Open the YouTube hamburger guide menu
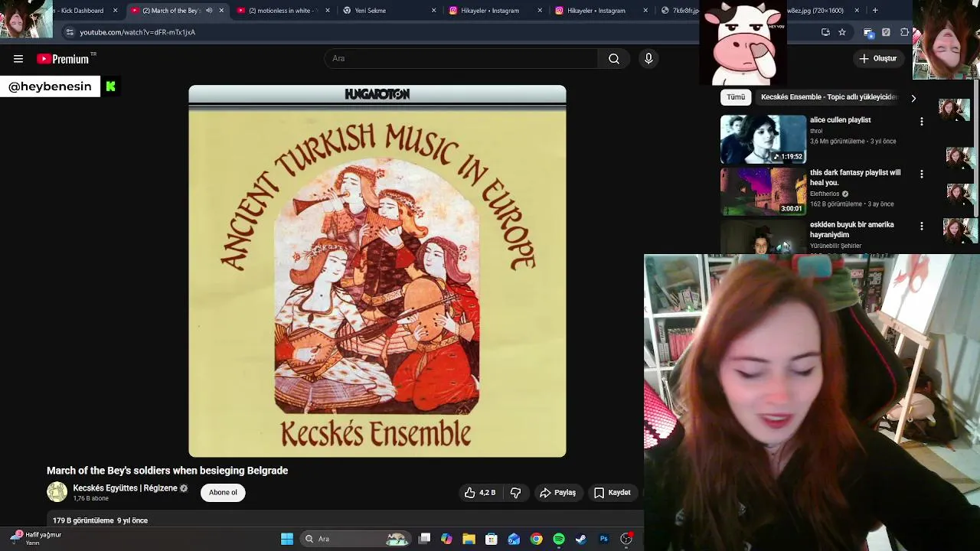Image resolution: width=980 pixels, height=551 pixels. click(18, 59)
